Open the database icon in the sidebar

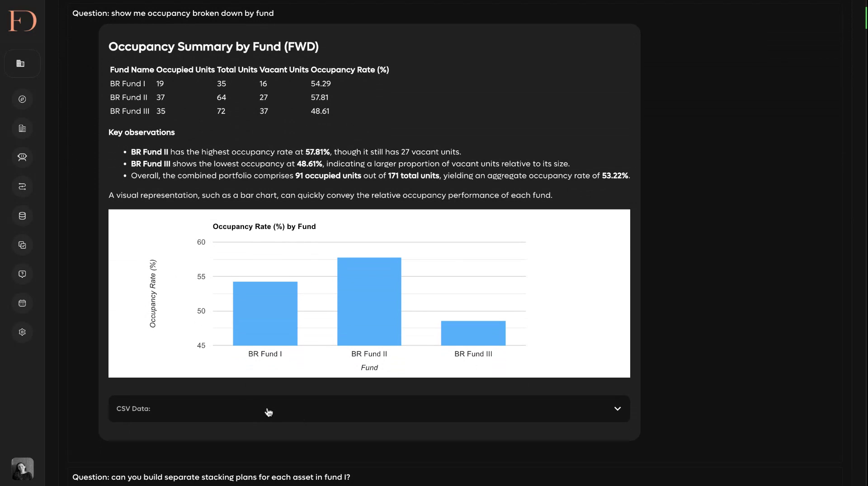[x=22, y=216]
